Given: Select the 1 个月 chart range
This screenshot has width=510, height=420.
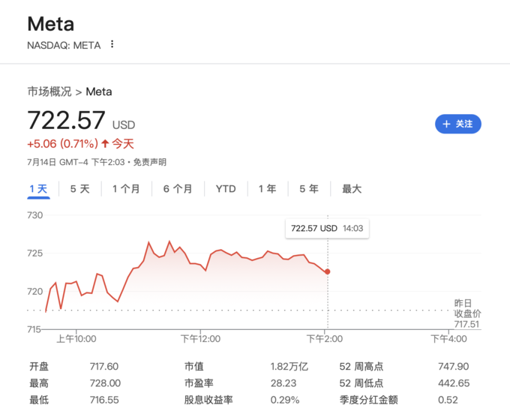Looking at the screenshot, I should (126, 189).
